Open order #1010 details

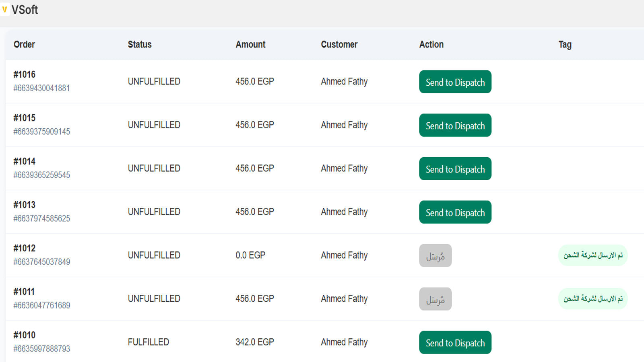click(25, 335)
